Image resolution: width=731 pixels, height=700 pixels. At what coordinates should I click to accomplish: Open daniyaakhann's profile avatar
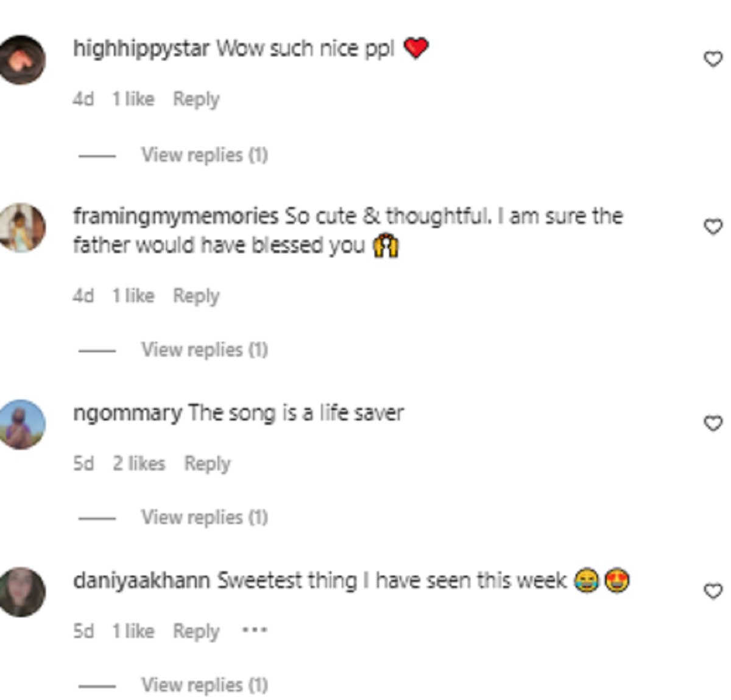point(23,592)
